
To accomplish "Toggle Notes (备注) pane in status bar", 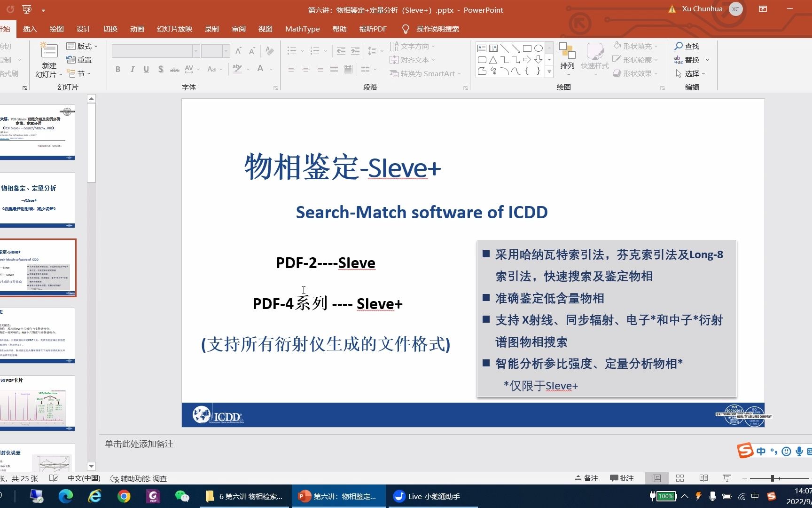I will [586, 478].
